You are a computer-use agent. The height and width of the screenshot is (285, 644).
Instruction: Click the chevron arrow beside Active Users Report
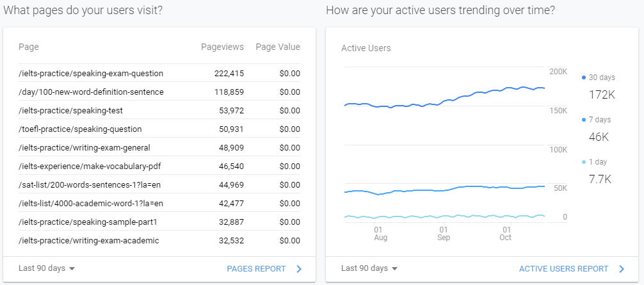pos(622,269)
